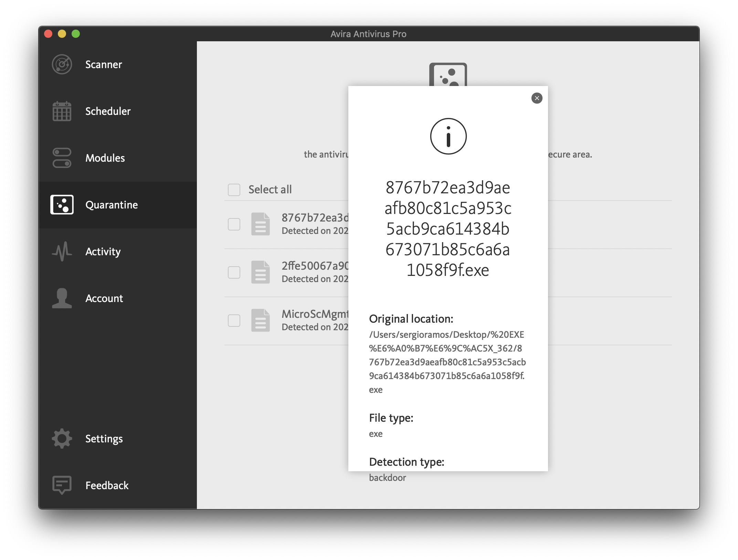Click the Detection type label
Screen dimensions: 738x560
[407, 462]
